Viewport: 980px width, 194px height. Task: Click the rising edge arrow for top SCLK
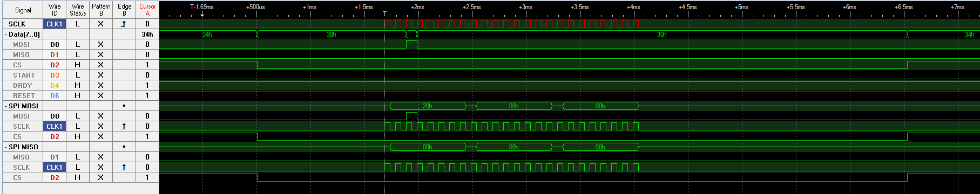pyautogui.click(x=124, y=24)
